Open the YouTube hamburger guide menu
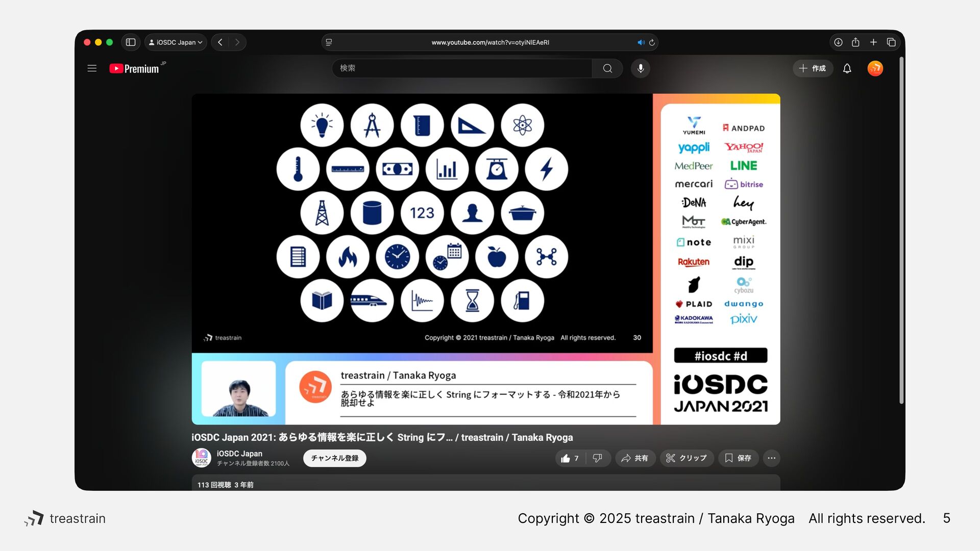This screenshot has width=980, height=551. click(x=92, y=68)
